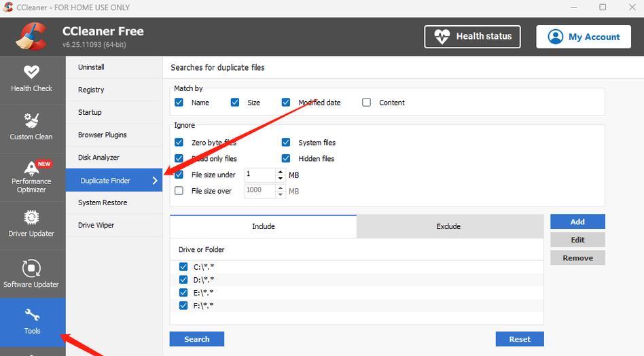Open the Browser Plugins tool
The height and width of the screenshot is (356, 644).
click(x=113, y=135)
